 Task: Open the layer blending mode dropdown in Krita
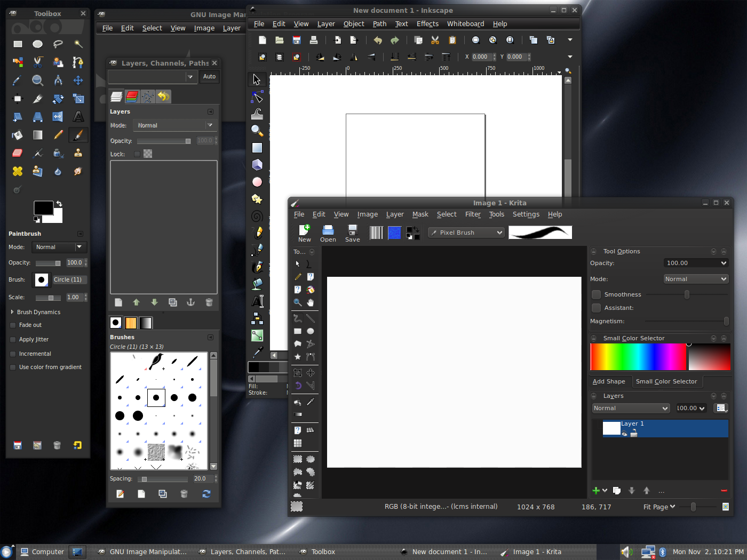point(631,408)
